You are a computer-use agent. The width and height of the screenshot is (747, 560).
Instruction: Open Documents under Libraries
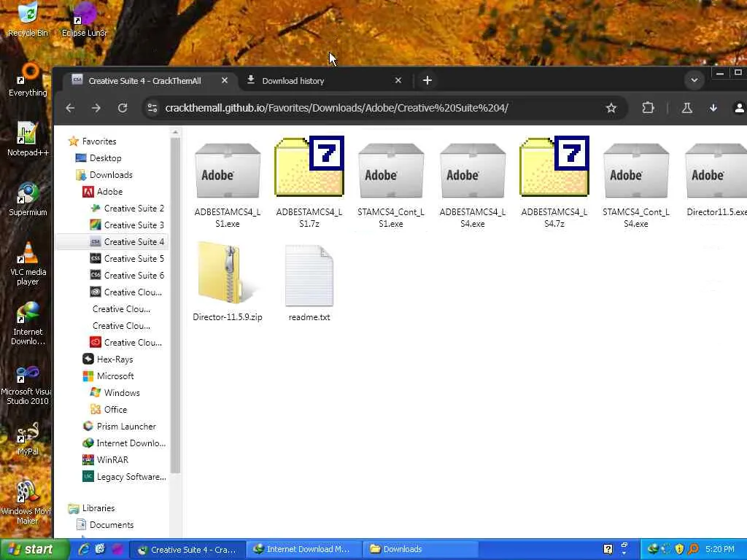pyautogui.click(x=105, y=525)
